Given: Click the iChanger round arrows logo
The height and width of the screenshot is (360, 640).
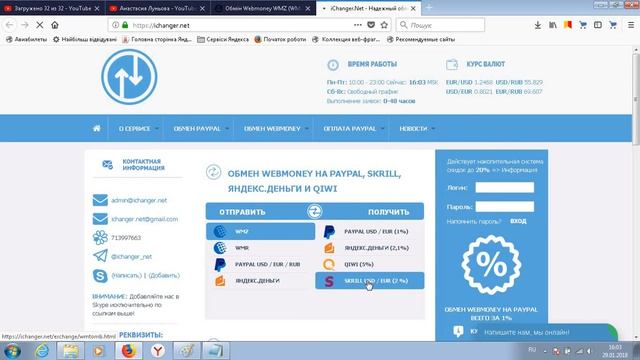Looking at the screenshot, I should click(129, 77).
